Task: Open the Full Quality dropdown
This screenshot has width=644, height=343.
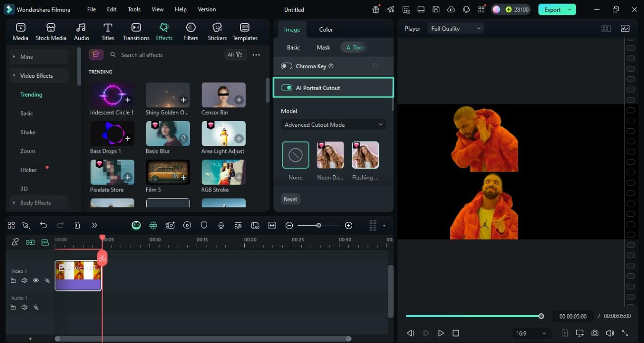Action: pyautogui.click(x=456, y=29)
